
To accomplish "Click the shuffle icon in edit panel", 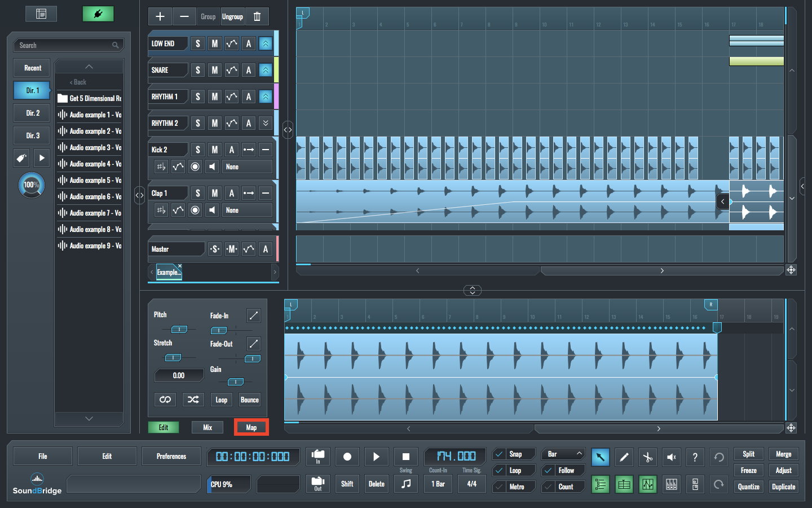I will (193, 400).
